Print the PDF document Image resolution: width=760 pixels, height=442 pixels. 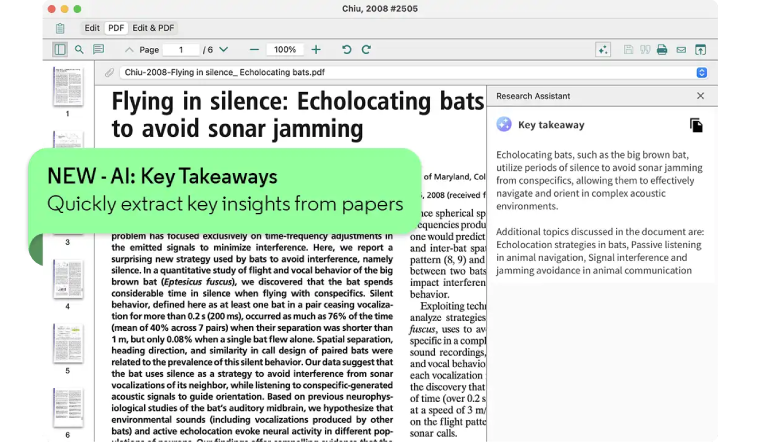[x=662, y=49]
